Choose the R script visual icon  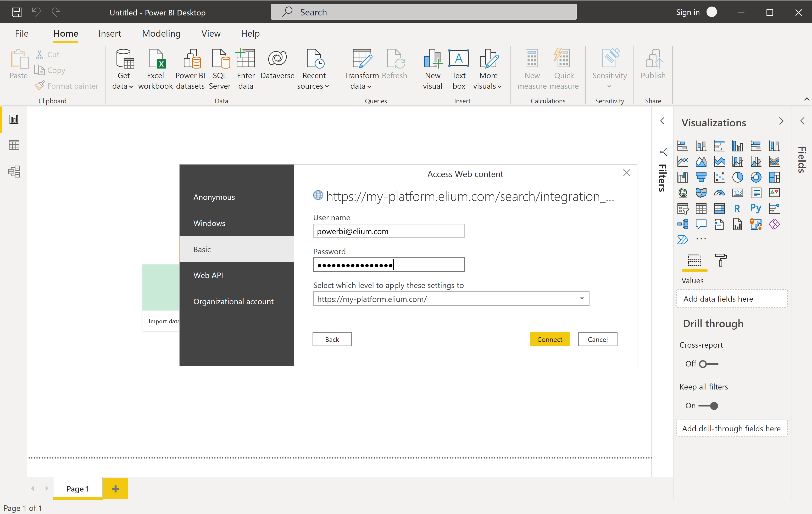pos(737,209)
